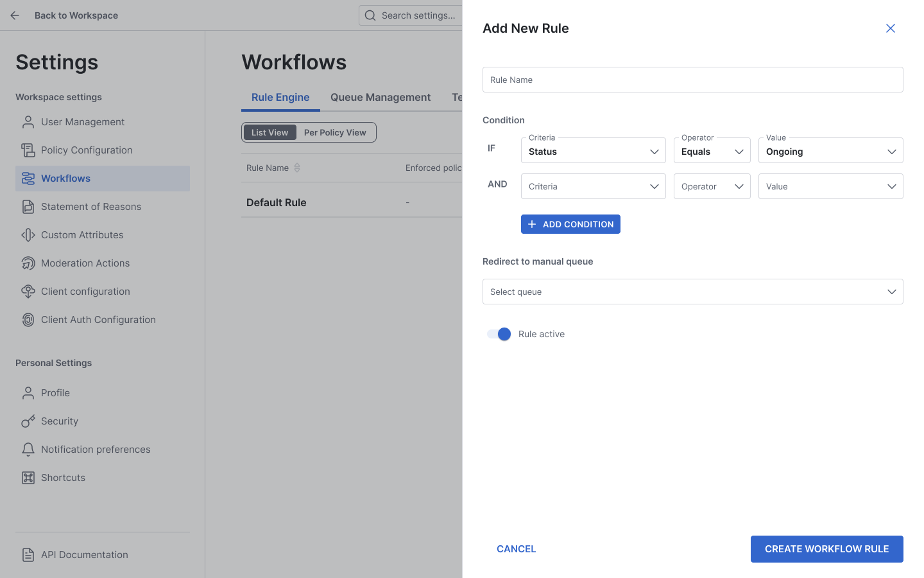Switch to Per Policy View
The height and width of the screenshot is (578, 924).
point(336,132)
